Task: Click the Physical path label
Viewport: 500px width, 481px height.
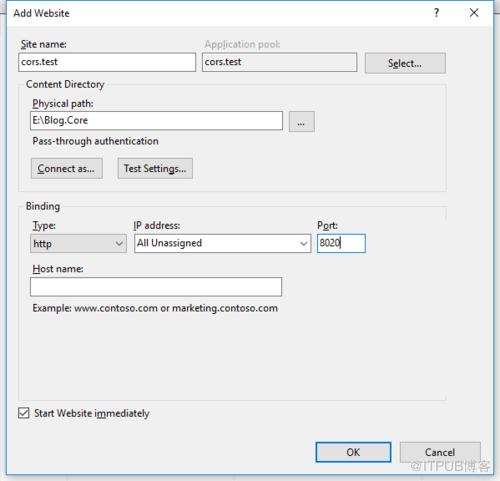Action: (x=63, y=104)
